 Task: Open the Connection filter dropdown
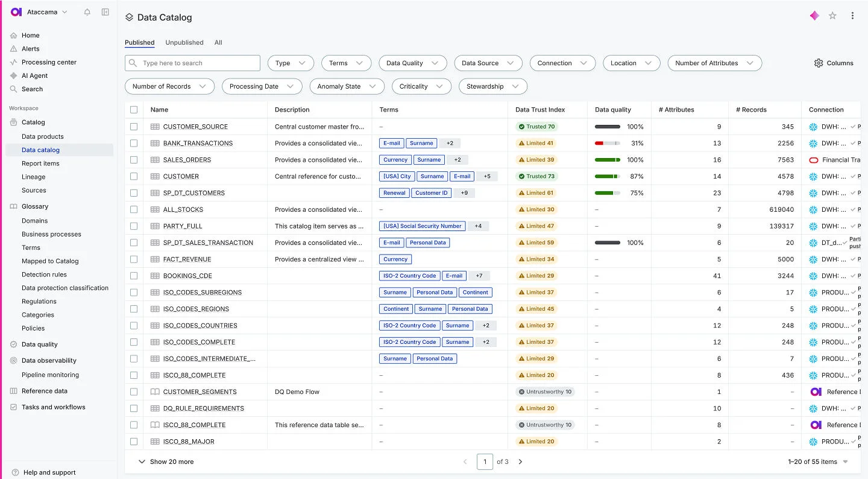[x=562, y=63]
